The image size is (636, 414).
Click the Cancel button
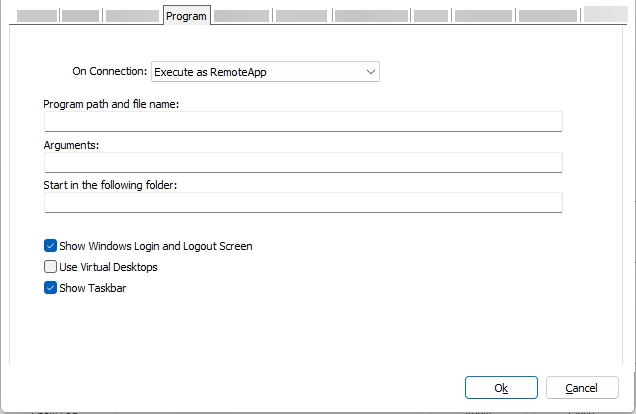581,388
